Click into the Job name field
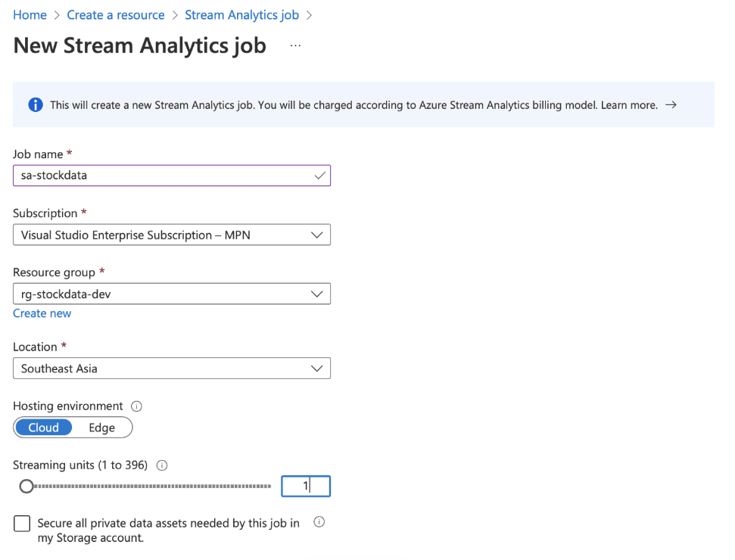 (x=172, y=176)
